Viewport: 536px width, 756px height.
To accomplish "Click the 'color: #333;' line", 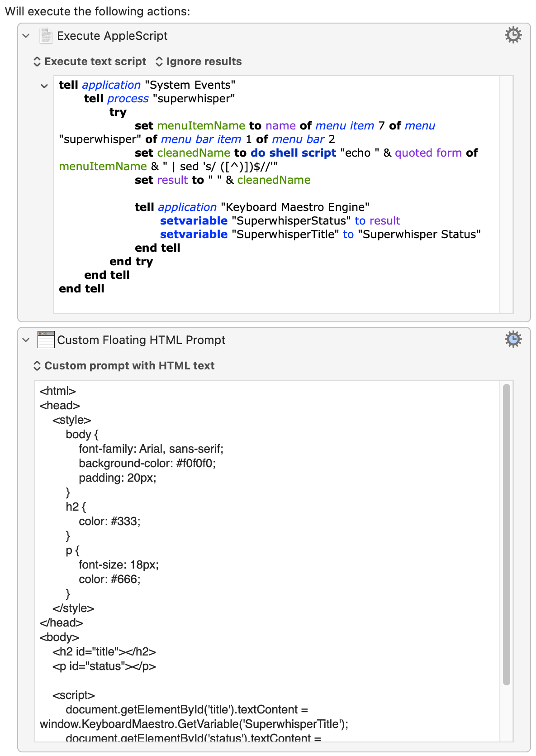I will click(x=109, y=522).
